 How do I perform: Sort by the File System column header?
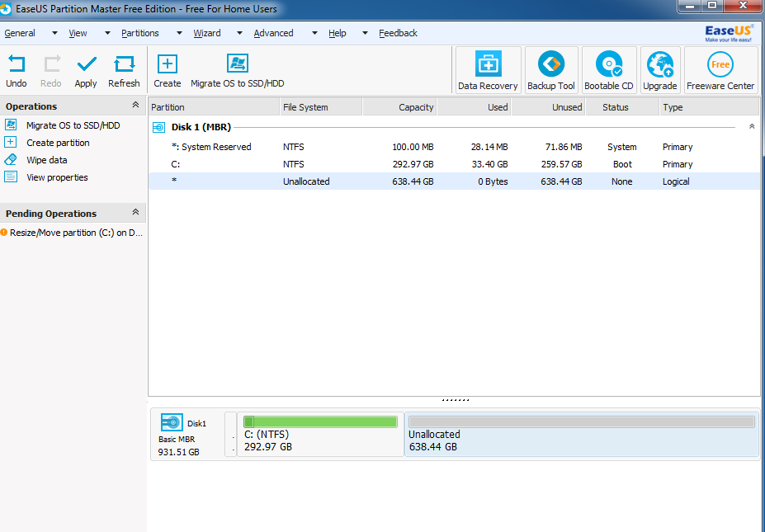tap(321, 106)
